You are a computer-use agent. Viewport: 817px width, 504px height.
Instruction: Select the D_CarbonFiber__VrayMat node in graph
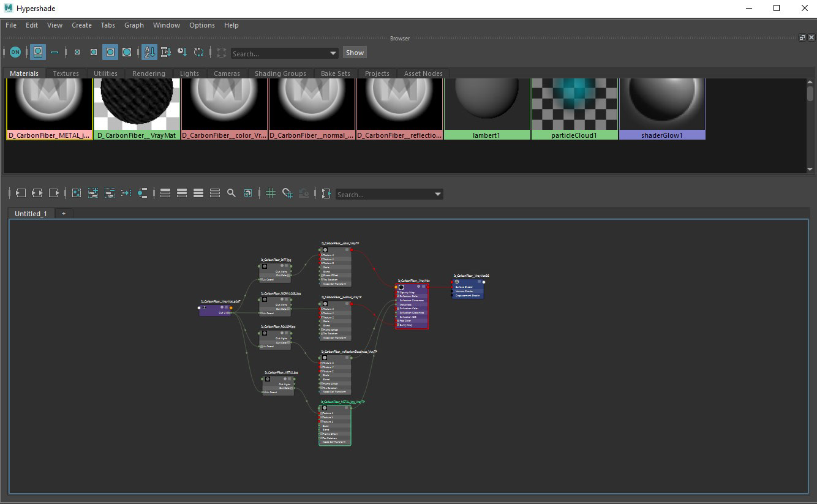click(412, 305)
